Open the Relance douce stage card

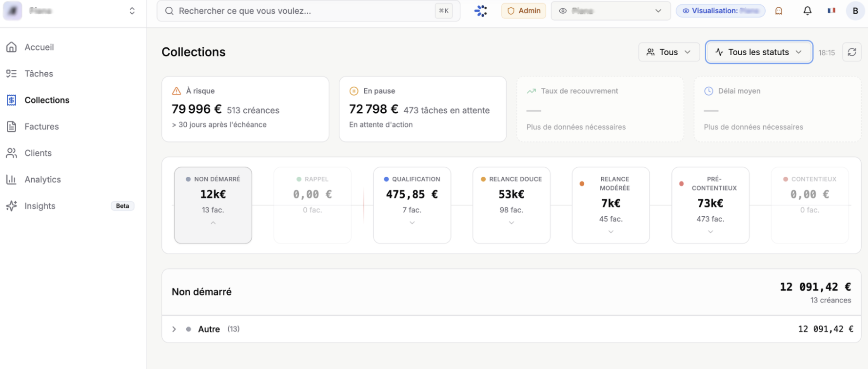pos(511,205)
